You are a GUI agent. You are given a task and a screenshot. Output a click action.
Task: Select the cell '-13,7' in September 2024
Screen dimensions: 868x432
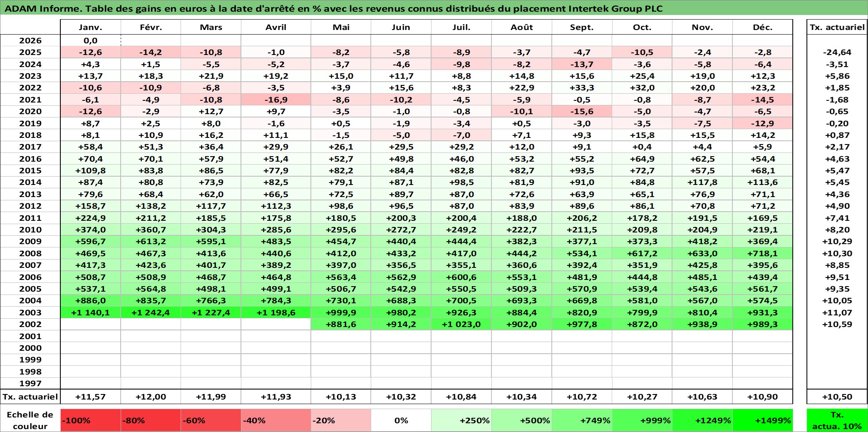coord(582,64)
